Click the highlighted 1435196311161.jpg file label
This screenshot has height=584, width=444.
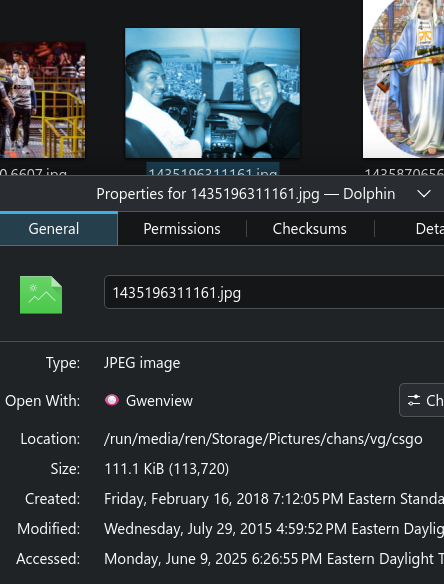[213, 170]
